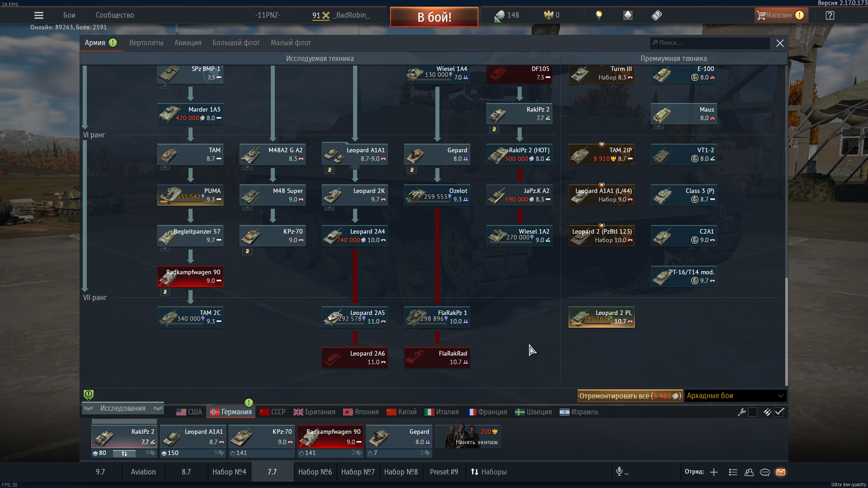Select the Preset #9 lineup
Image resolution: width=868 pixels, height=488 pixels.
[x=444, y=472]
